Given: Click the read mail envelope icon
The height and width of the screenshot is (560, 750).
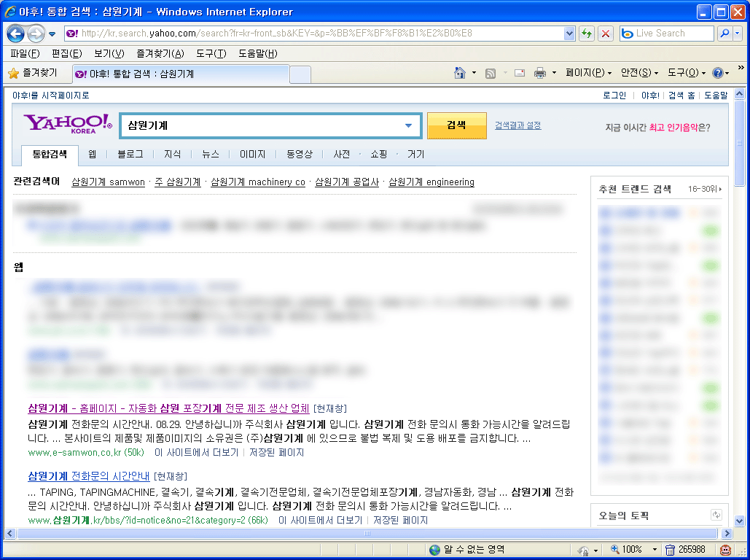Looking at the screenshot, I should point(520,73).
